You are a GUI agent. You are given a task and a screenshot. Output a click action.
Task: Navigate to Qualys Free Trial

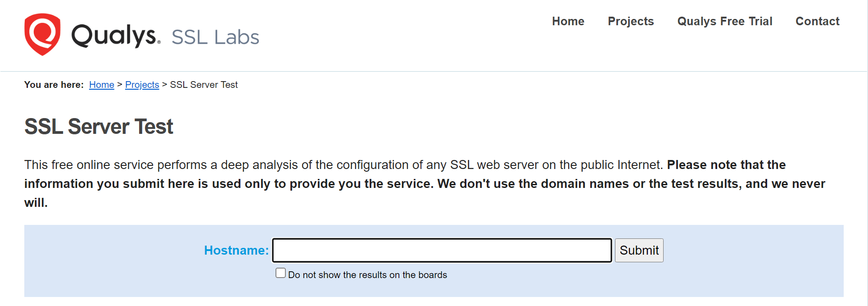click(x=724, y=21)
